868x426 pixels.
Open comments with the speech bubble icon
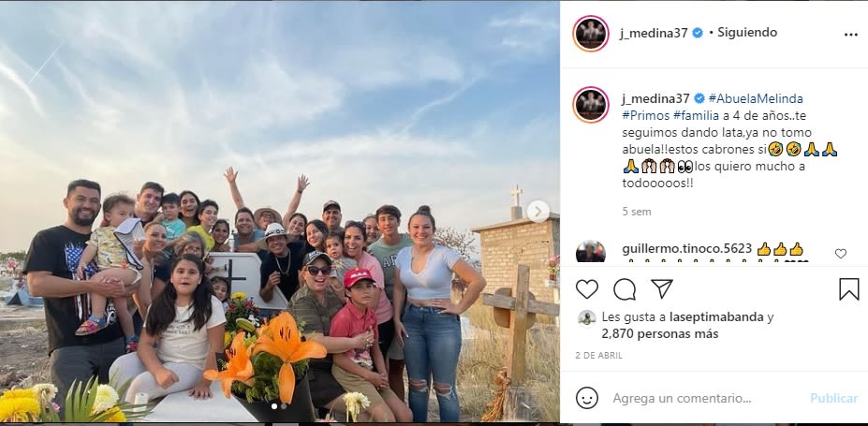(625, 288)
